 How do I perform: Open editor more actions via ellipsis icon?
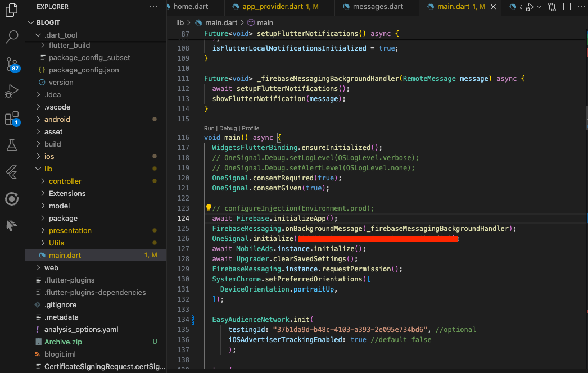pyautogui.click(x=582, y=7)
